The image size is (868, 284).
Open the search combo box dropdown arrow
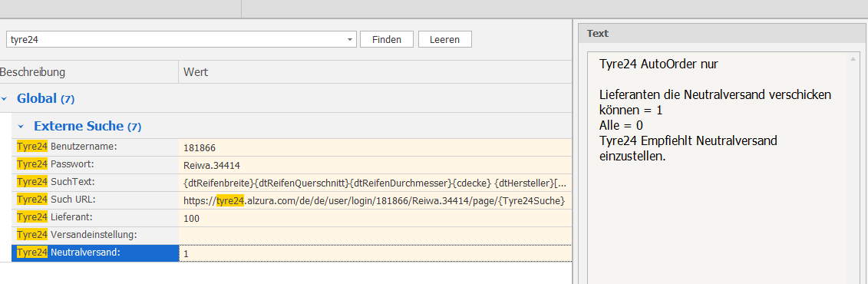[349, 40]
